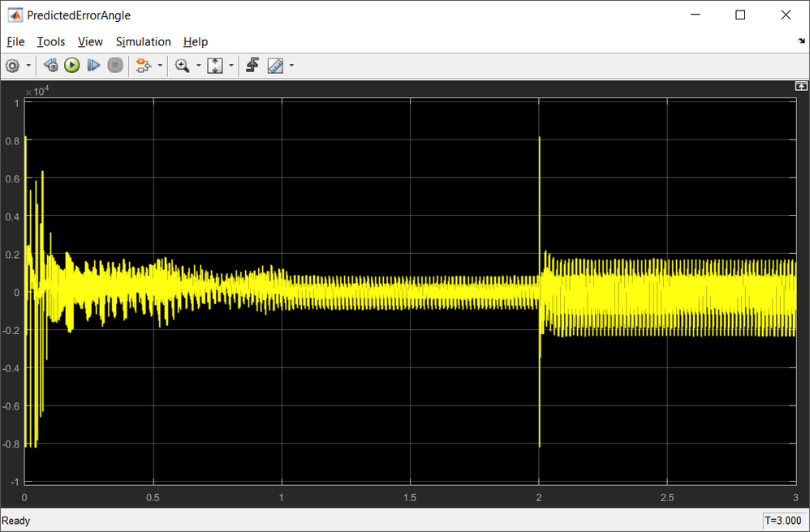Open the Simulation menu
Viewport: 810px width, 532px height.
pyautogui.click(x=143, y=42)
